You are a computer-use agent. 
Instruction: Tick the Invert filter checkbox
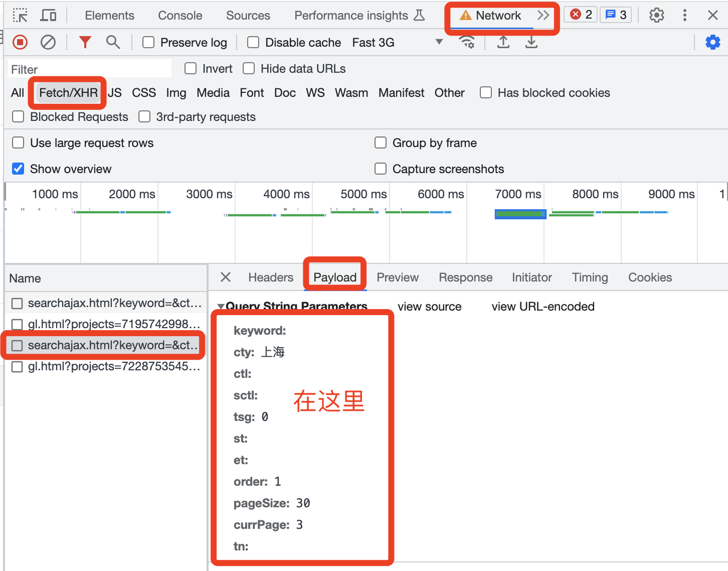[x=191, y=68]
